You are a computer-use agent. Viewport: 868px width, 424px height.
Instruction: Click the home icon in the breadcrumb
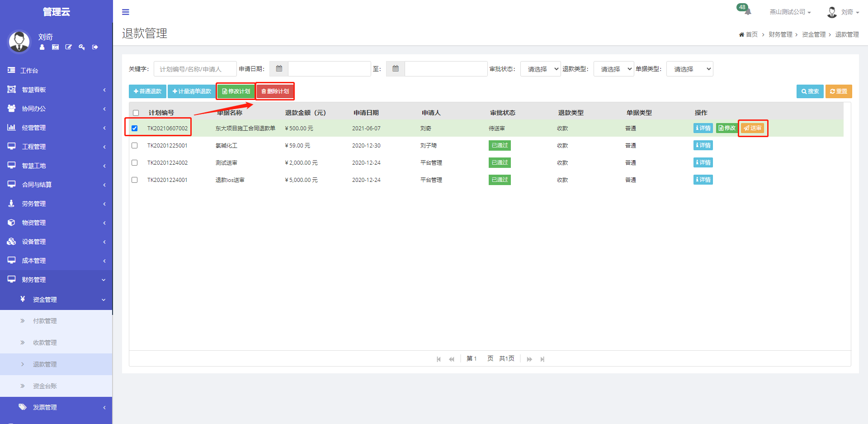point(741,34)
